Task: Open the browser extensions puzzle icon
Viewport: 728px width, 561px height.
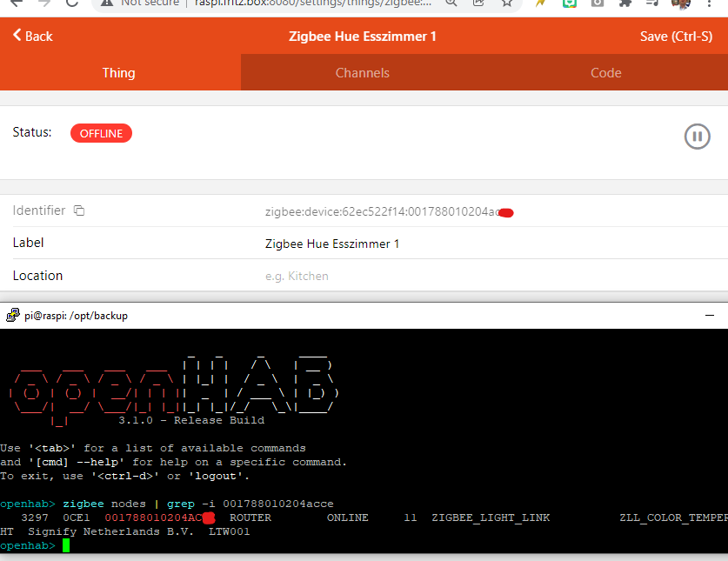Action: tap(626, 3)
